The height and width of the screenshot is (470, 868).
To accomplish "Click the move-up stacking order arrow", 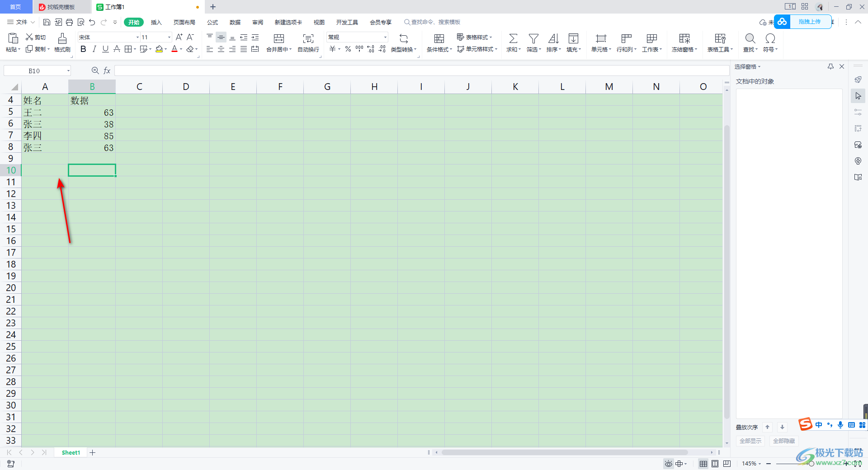I will click(767, 427).
